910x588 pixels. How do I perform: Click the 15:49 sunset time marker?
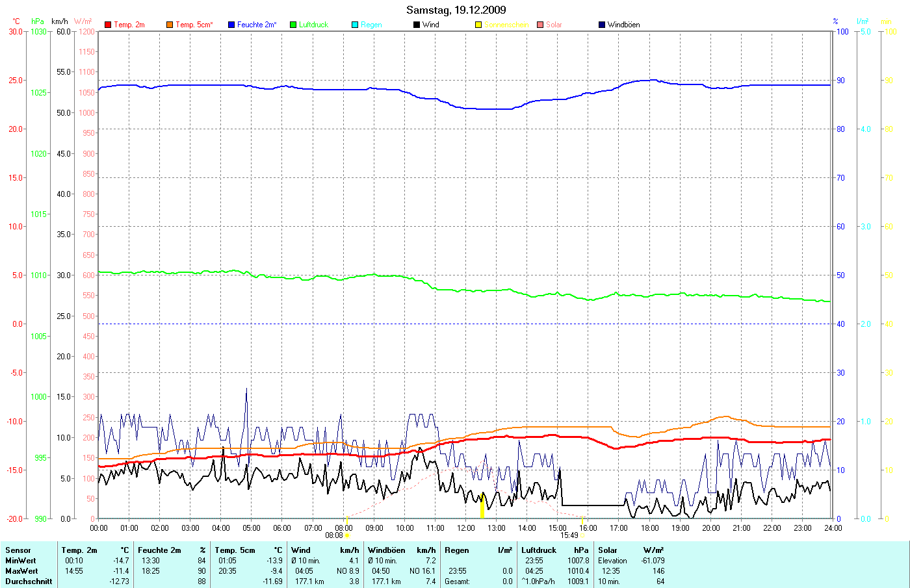(569, 535)
